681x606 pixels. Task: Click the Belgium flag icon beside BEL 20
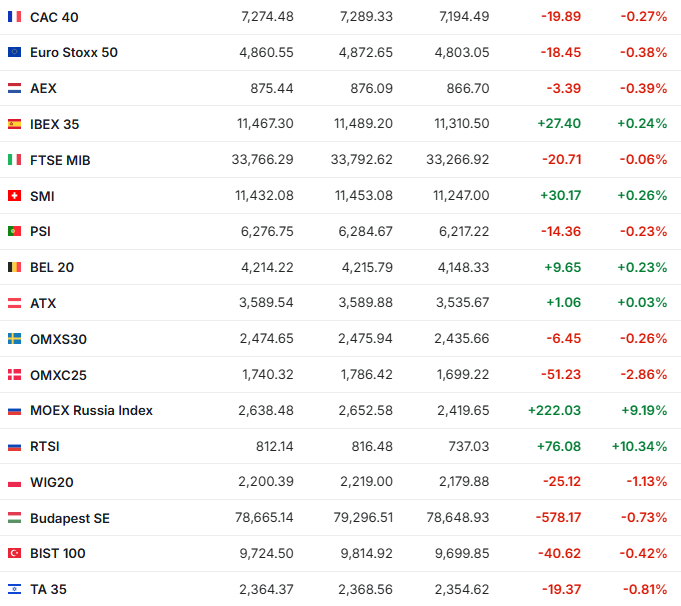point(14,267)
